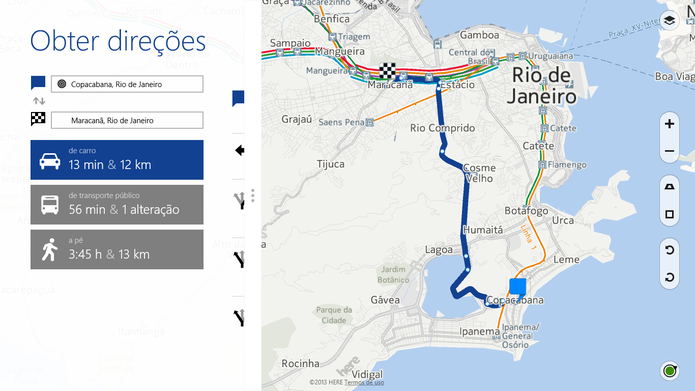Screen dimensions: 695x391
Task: Click the checkered destination flag icon beside Maracanã field
Action: (38, 119)
